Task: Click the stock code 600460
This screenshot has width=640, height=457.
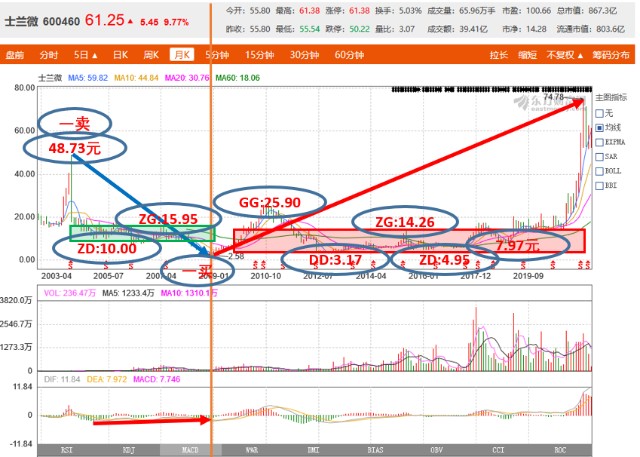Action: (61, 21)
